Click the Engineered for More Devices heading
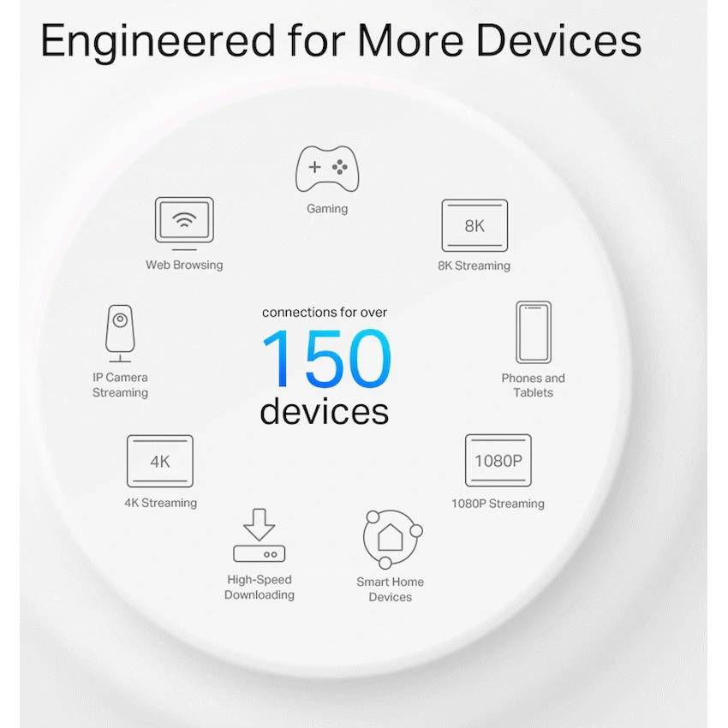The height and width of the screenshot is (728, 728). pyautogui.click(x=341, y=42)
